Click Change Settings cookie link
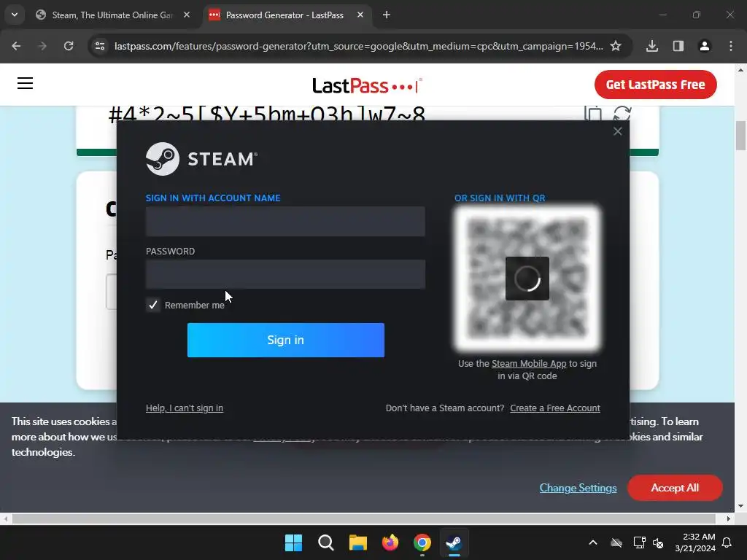 pyautogui.click(x=578, y=488)
